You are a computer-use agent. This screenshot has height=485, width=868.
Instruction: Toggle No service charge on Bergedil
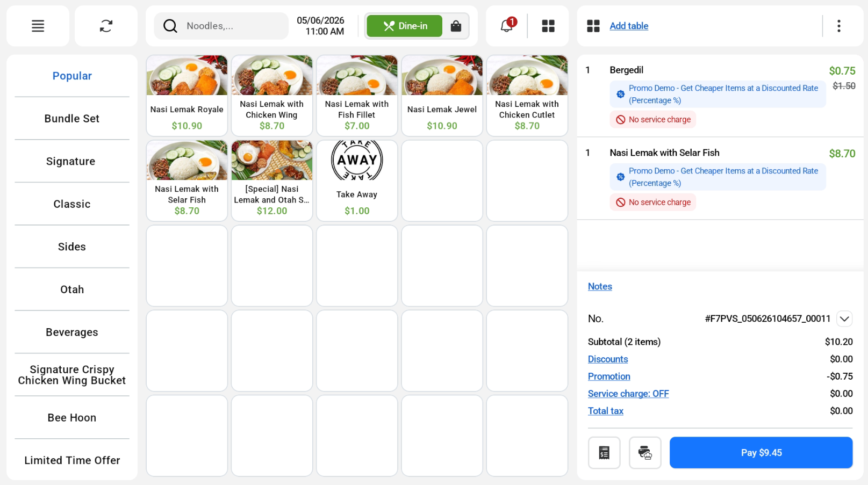(x=653, y=119)
